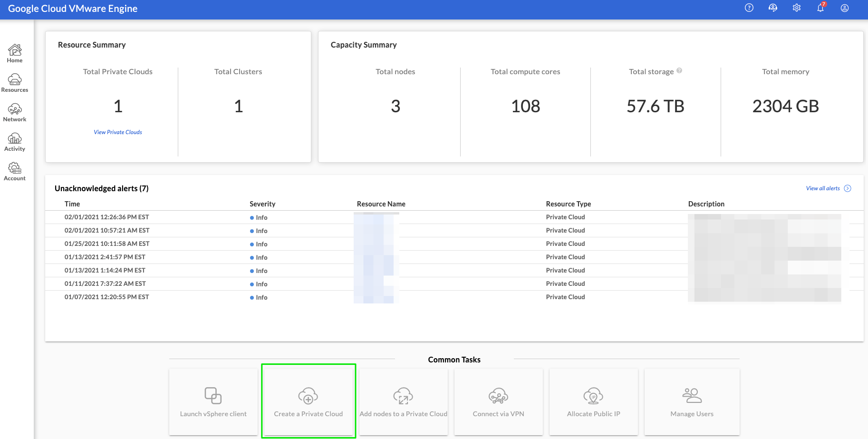Select alert dated 01/13/2021 2:41:57 PM EST

tap(454, 257)
